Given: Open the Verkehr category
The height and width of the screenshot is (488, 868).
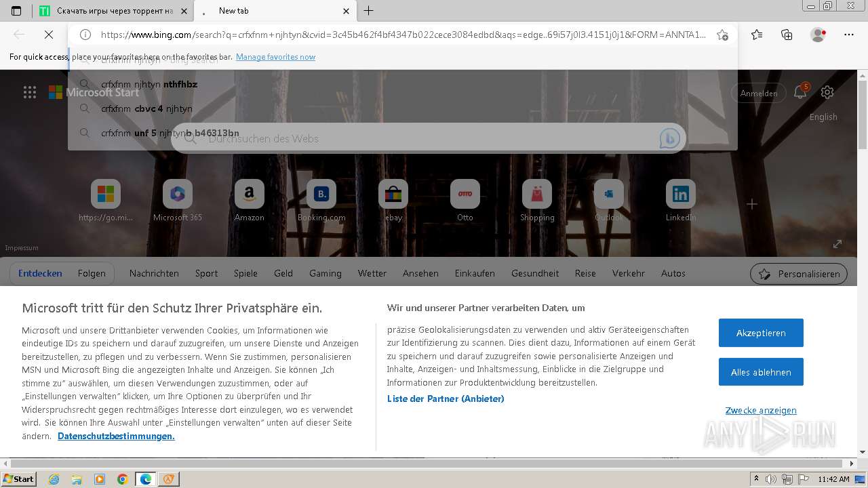Looking at the screenshot, I should [x=629, y=273].
